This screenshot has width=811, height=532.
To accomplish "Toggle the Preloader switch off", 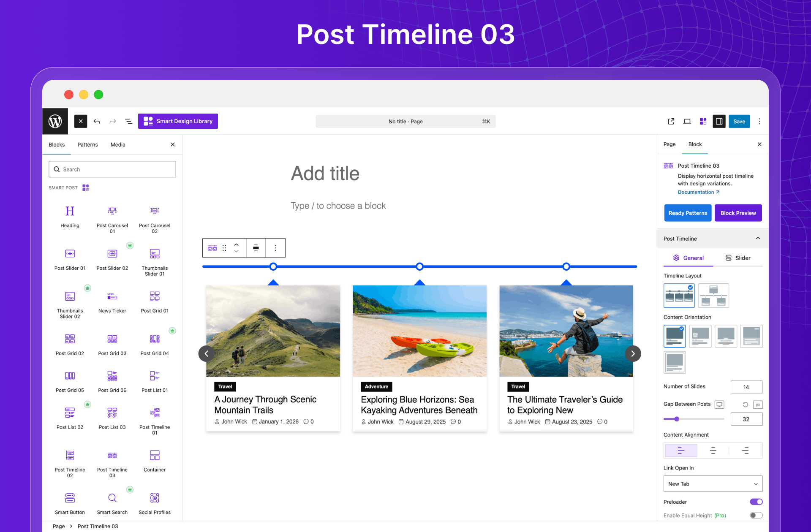I will [x=756, y=502].
